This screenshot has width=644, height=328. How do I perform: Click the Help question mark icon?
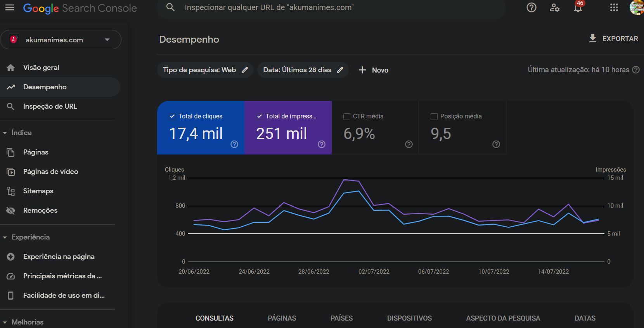(531, 8)
